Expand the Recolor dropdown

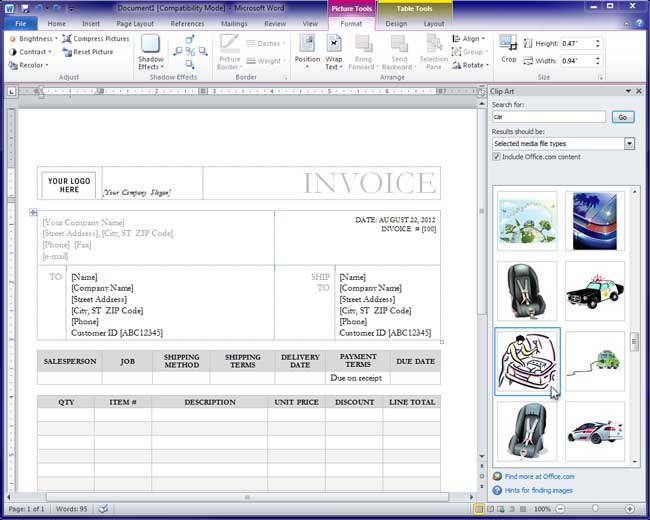pos(30,65)
